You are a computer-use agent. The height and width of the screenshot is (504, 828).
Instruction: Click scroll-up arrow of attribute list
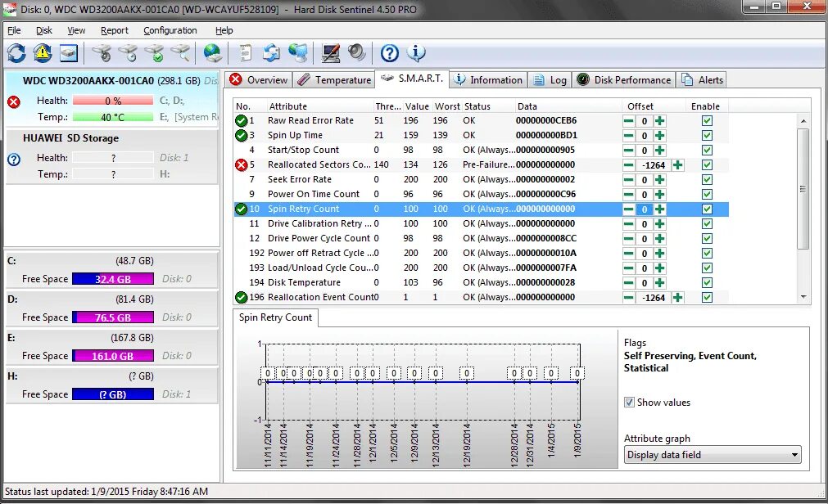point(803,121)
